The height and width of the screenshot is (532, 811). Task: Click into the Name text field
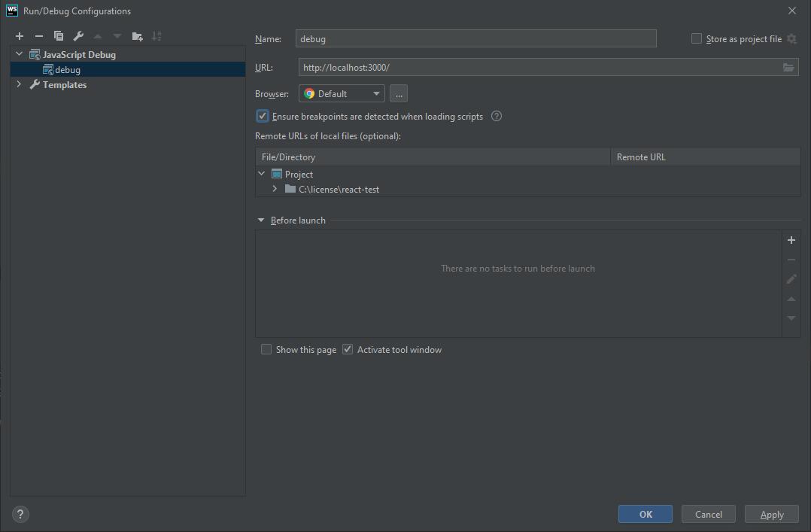click(475, 39)
